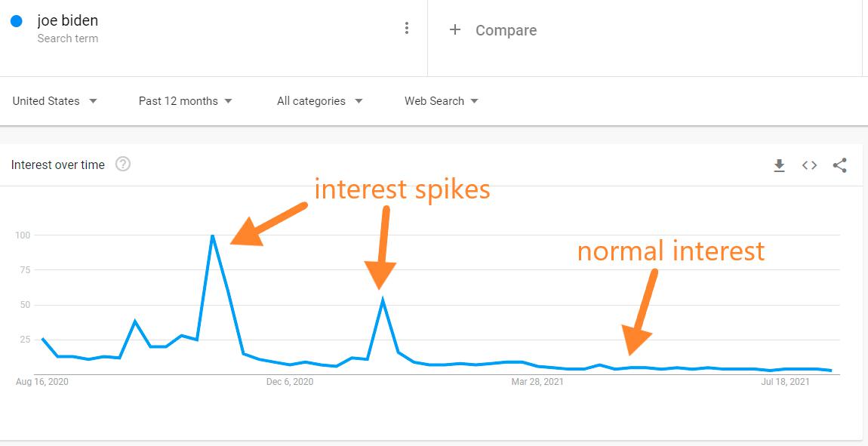Screen dimensions: 868x446
Task: Click the Dec 6, 2020 axis label
Action: pyautogui.click(x=290, y=382)
